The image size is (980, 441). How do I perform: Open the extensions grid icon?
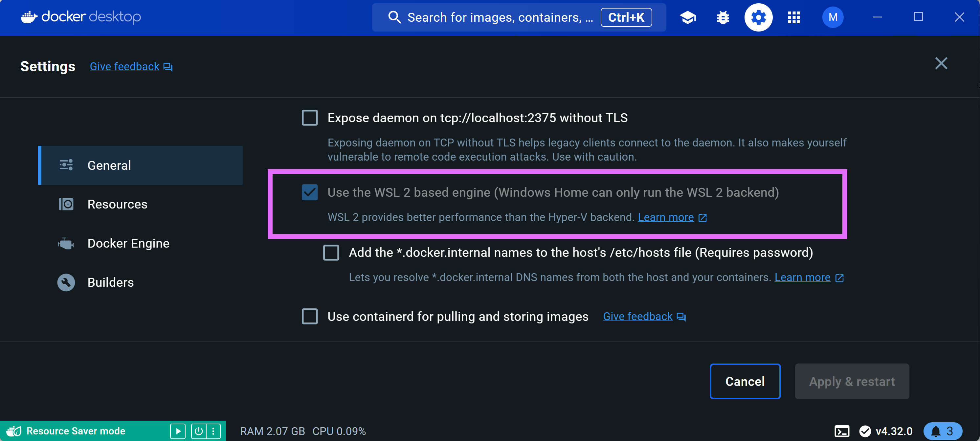pos(794,17)
